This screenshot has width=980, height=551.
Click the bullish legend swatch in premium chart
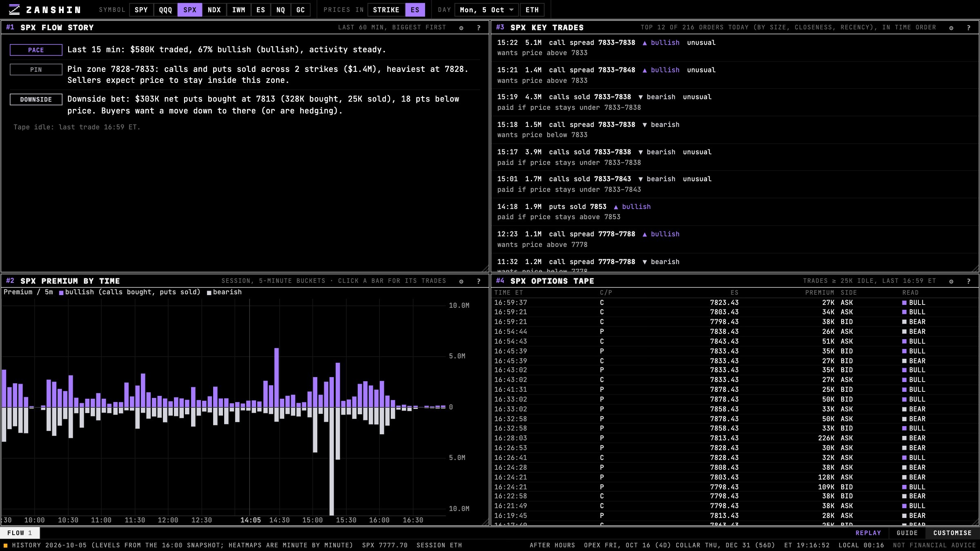click(61, 293)
